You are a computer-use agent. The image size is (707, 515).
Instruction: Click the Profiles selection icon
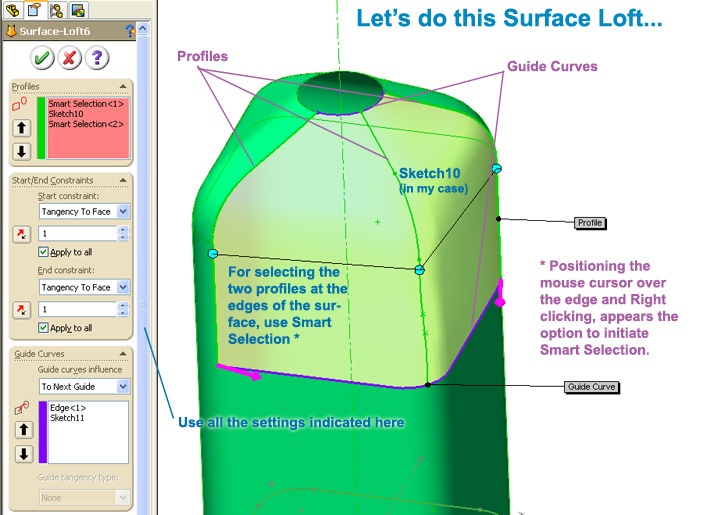(19, 104)
